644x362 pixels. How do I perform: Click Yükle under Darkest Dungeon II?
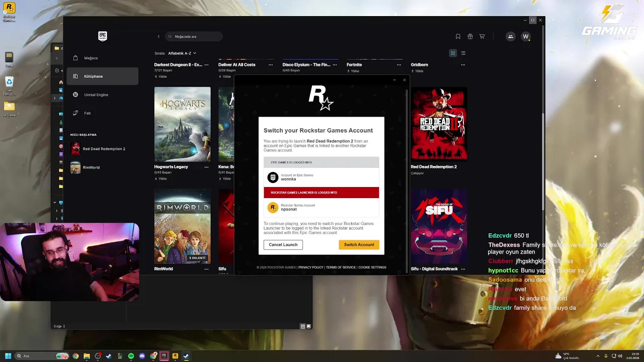160,76
